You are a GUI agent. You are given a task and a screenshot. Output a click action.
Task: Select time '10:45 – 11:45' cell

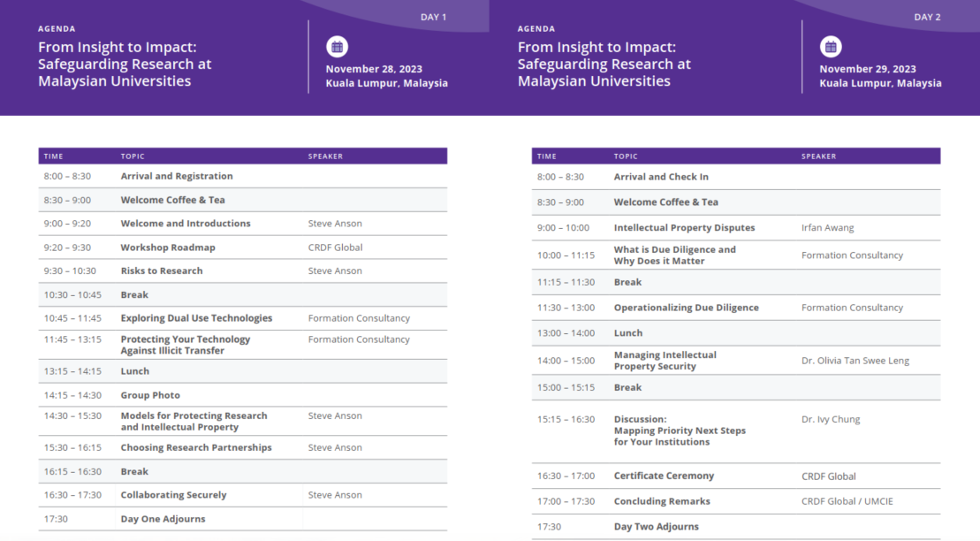[x=72, y=317]
